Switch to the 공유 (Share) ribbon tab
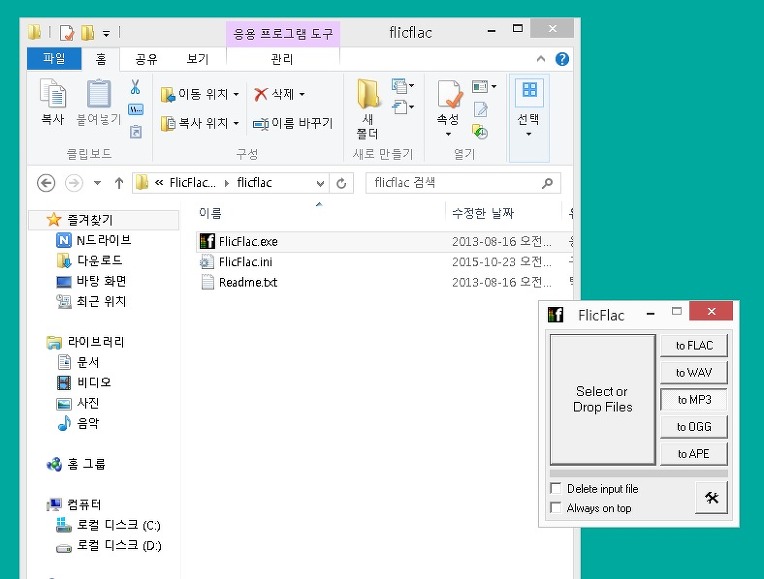764x579 pixels. [147, 59]
